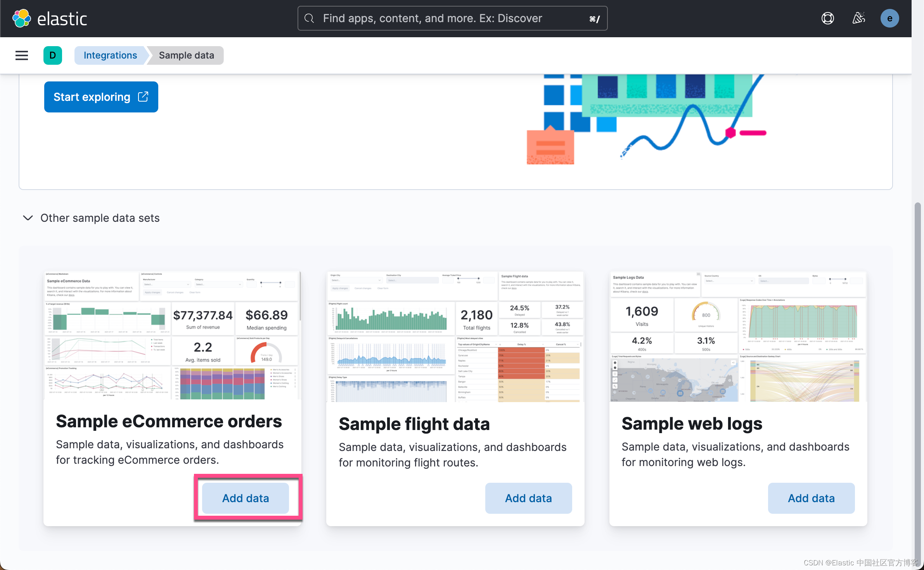The width and height of the screenshot is (924, 570).
Task: Add data for Sample flight data
Action: coord(528,498)
